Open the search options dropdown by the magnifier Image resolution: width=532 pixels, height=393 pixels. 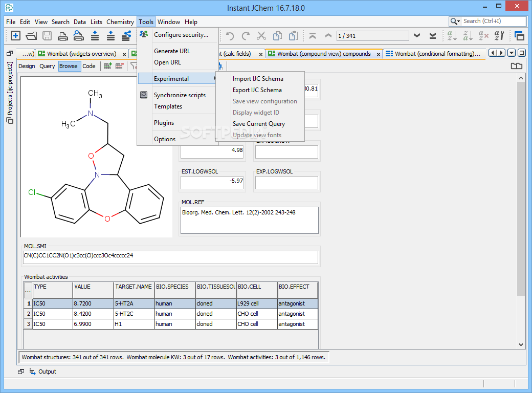tap(455, 21)
